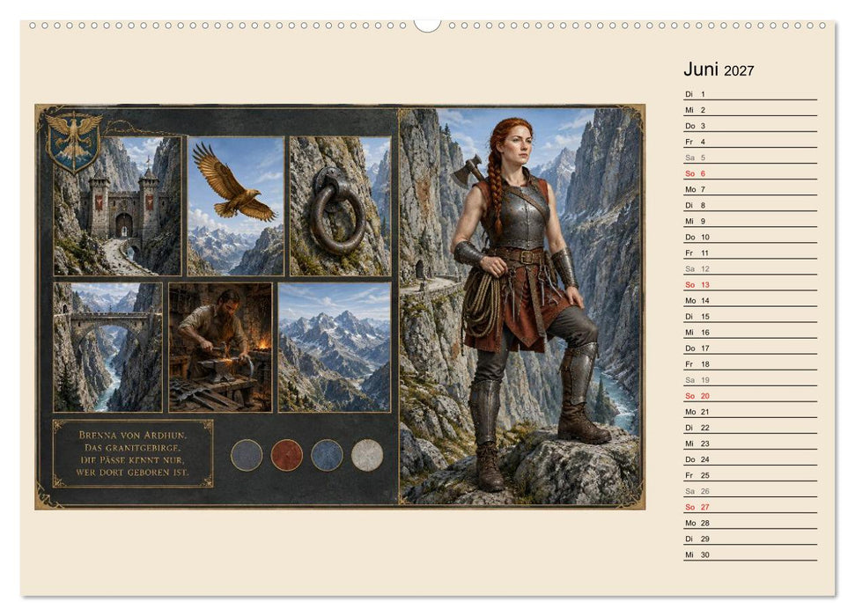The image size is (855, 616).
Task: Select the date row 'Do 3'
Action: pos(750,126)
